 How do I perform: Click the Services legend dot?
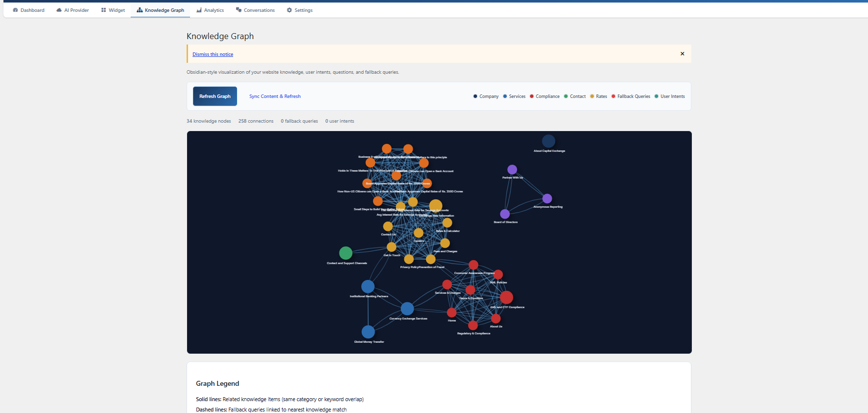[x=505, y=96]
